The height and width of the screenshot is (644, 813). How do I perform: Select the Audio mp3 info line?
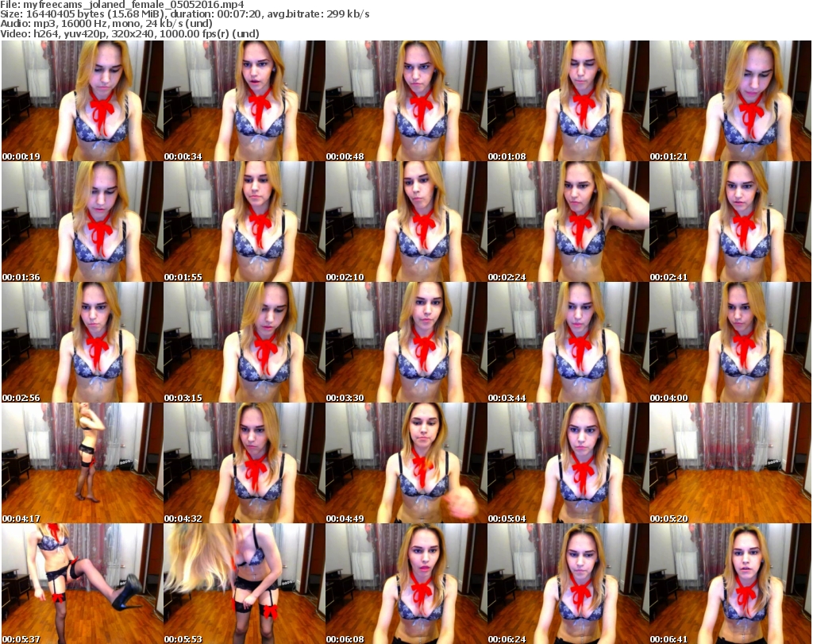click(x=106, y=24)
